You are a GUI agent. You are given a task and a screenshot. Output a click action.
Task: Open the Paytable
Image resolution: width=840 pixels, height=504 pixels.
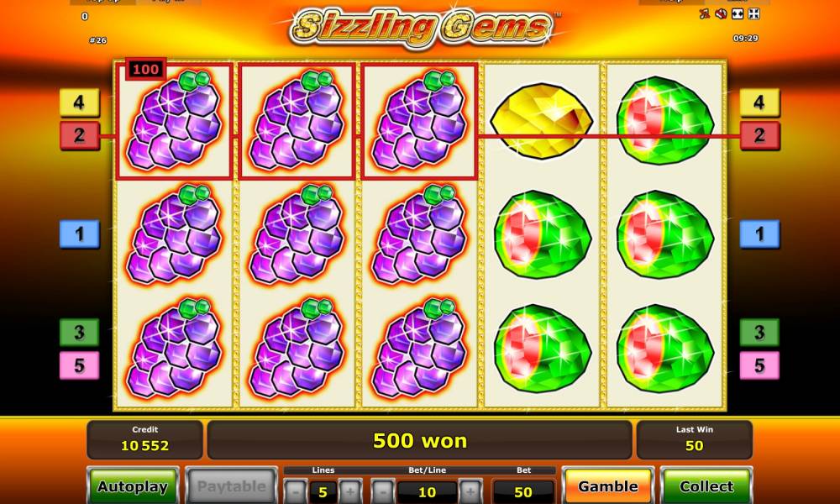point(232,486)
